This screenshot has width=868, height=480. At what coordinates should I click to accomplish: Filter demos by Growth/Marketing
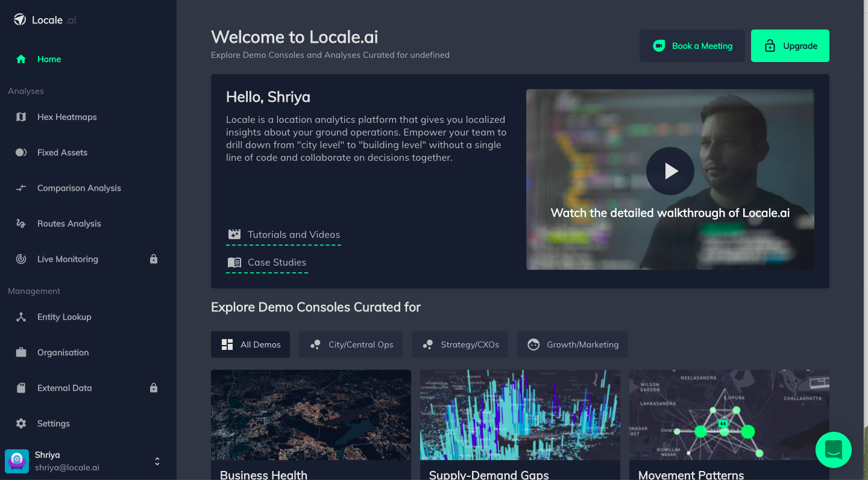point(573,344)
